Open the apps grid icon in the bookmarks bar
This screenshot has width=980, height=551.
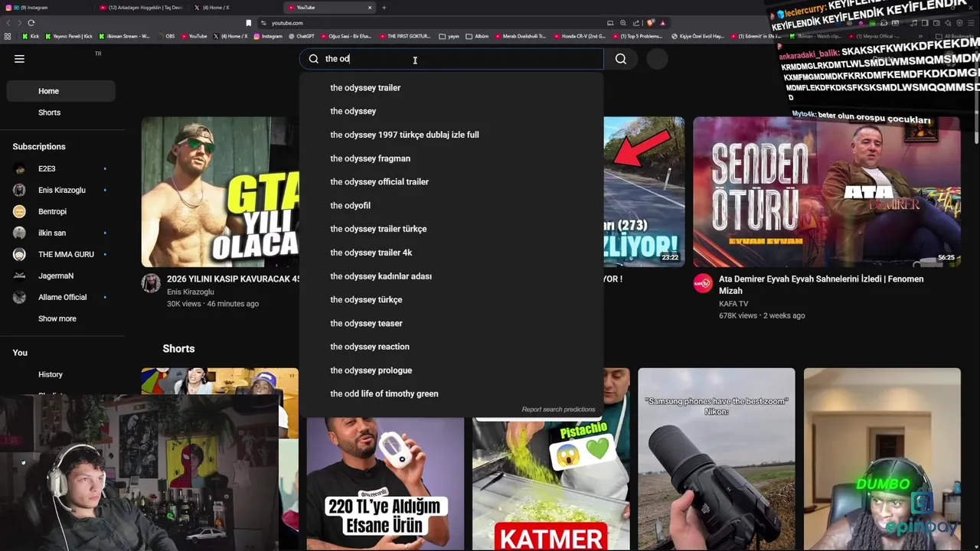tap(8, 36)
